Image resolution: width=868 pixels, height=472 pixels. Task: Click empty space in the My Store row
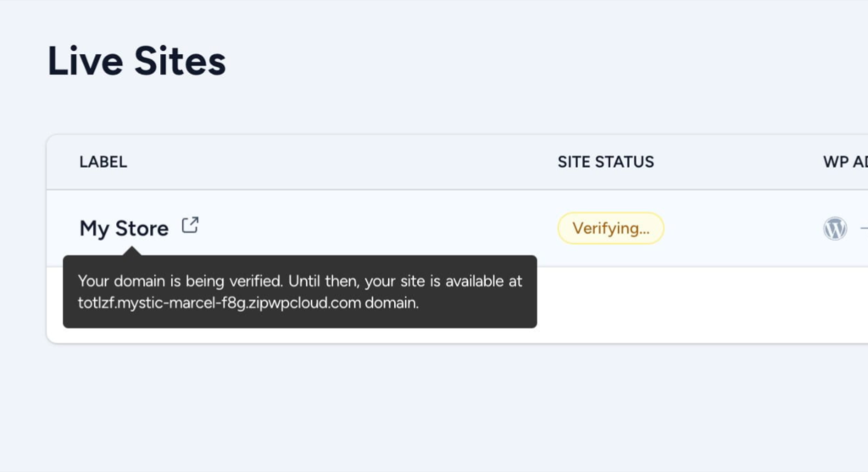pyautogui.click(x=381, y=228)
